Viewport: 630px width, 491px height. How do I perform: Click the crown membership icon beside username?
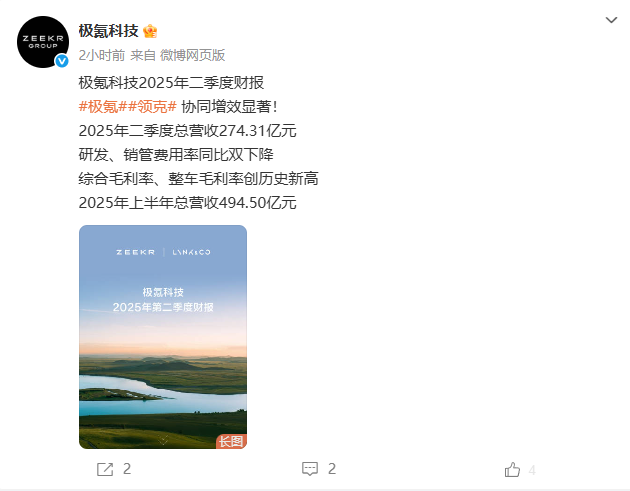point(150,31)
